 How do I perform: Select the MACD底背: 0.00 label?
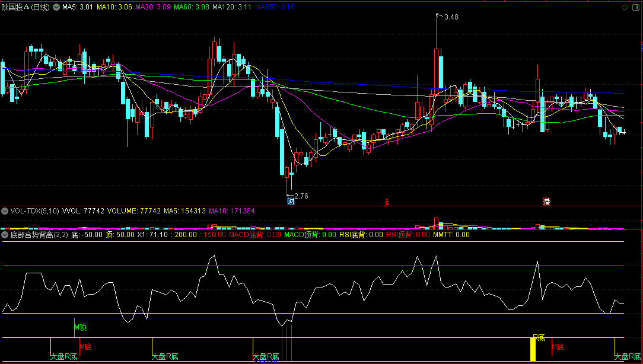[255, 235]
